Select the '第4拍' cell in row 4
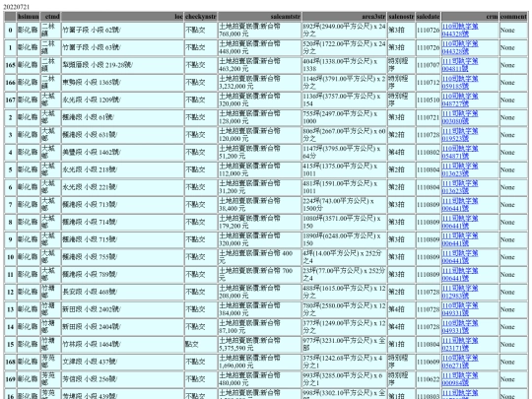Viewport: 532px width, 399px height. click(401, 153)
